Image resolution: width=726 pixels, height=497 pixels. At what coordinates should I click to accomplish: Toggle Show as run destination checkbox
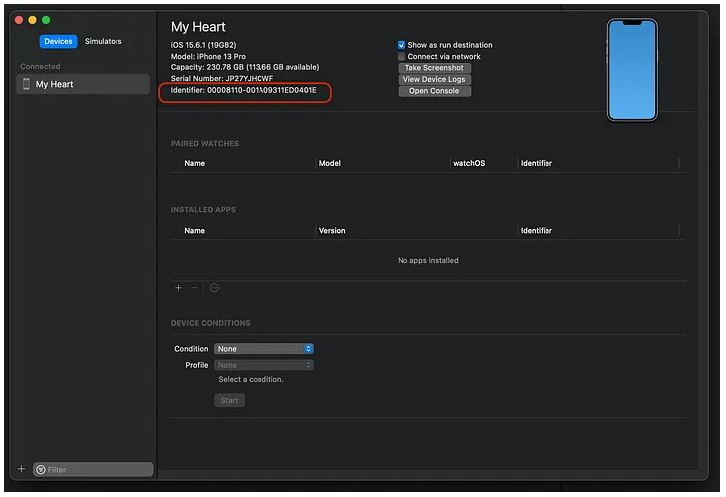tap(401, 45)
